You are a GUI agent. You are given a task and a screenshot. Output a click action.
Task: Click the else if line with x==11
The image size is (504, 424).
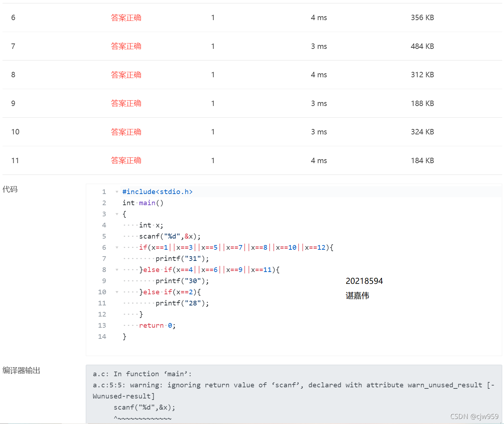click(209, 270)
